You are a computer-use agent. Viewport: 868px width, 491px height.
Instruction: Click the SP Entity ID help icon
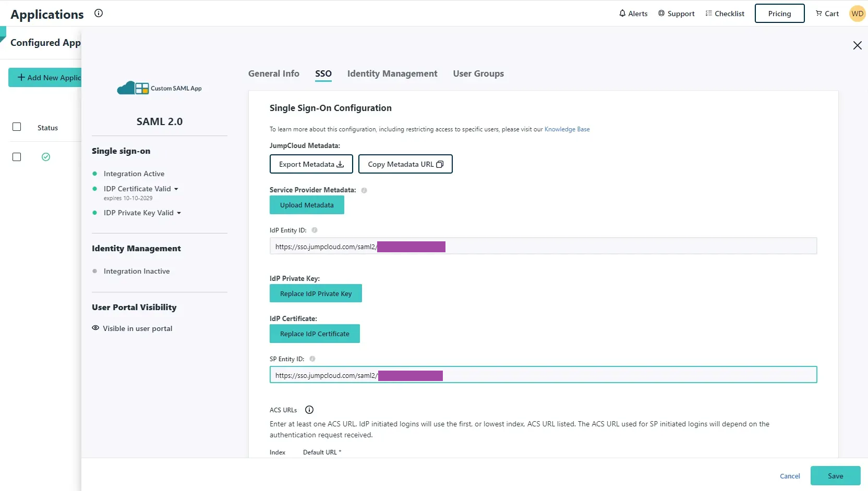point(312,359)
